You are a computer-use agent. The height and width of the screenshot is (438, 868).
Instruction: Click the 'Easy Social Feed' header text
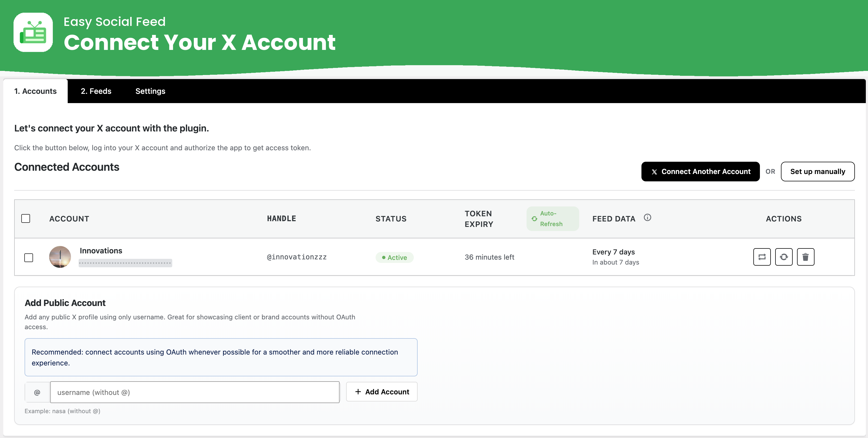115,22
